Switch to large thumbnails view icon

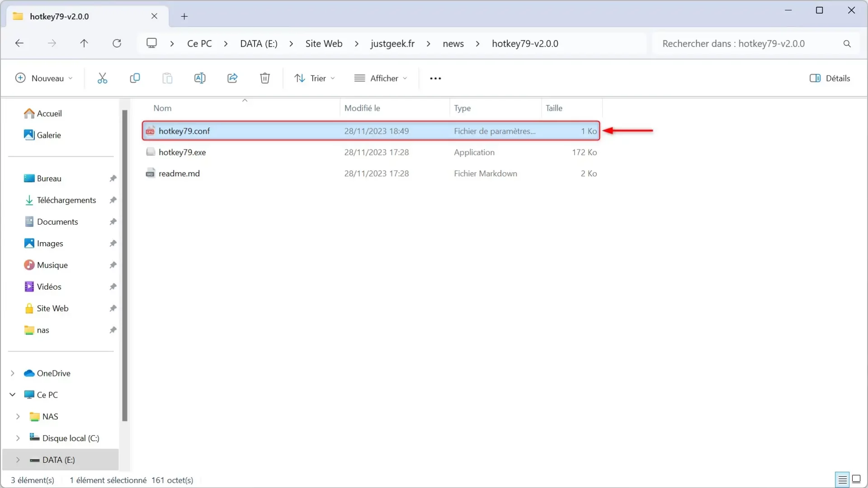tap(856, 479)
